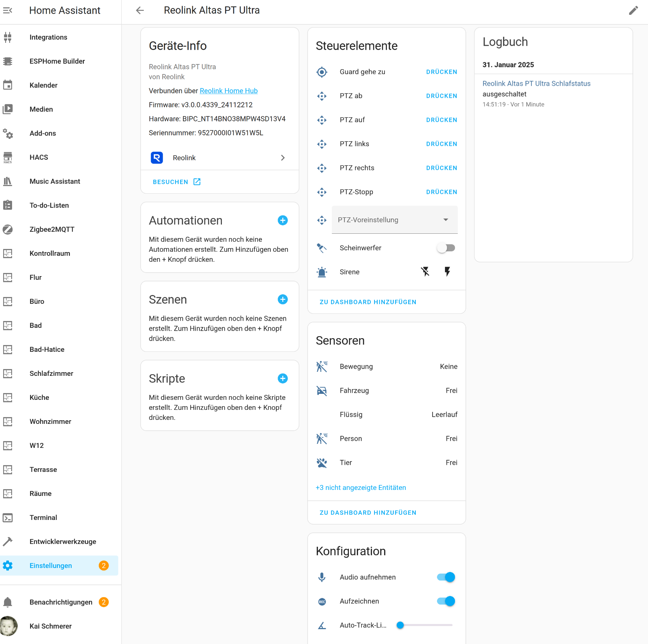Image resolution: width=648 pixels, height=644 pixels.
Task: Turn off the siren with crossed flash icon
Action: click(x=425, y=272)
